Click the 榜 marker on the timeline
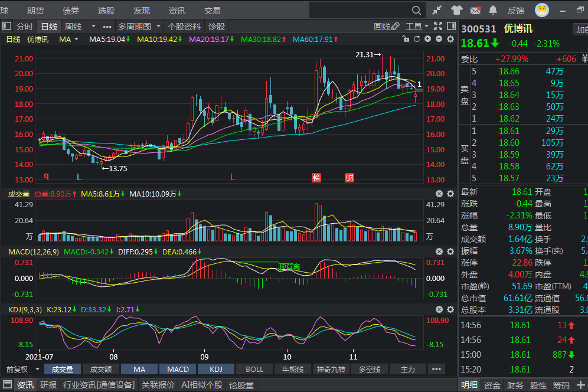Image resolution: width=588 pixels, height=392 pixels. pos(317,177)
